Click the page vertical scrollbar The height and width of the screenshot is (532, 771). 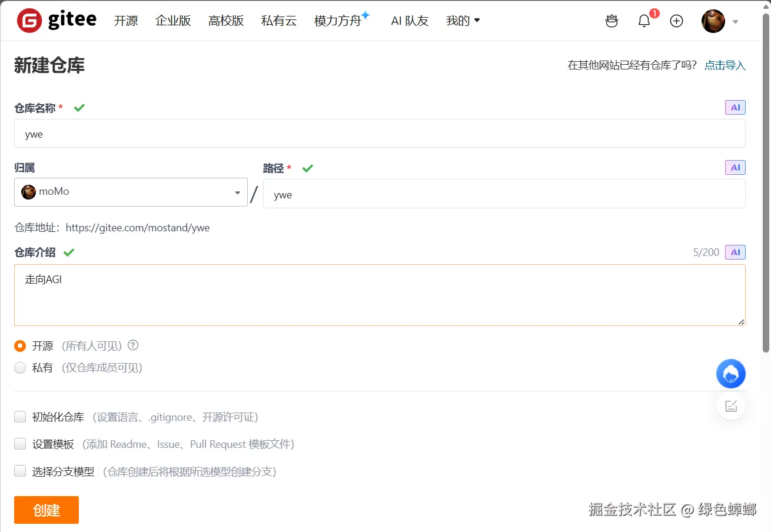766,182
